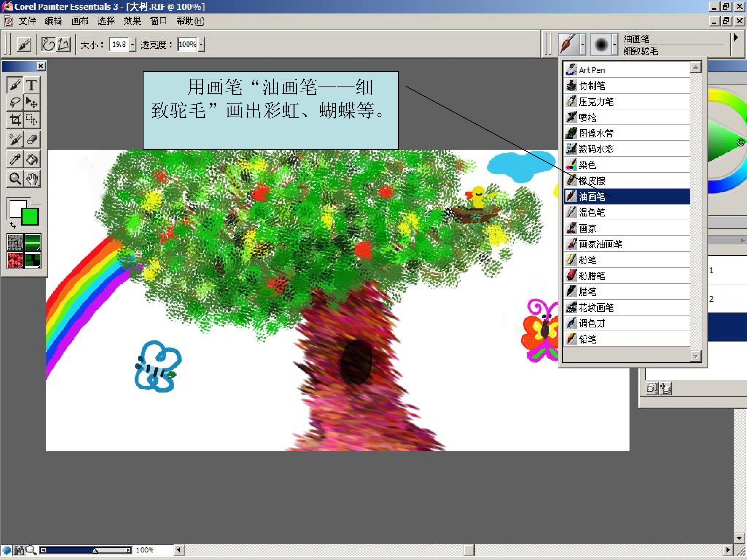The height and width of the screenshot is (560, 747).
Task: Close the toolbox palette
Action: 41,66
